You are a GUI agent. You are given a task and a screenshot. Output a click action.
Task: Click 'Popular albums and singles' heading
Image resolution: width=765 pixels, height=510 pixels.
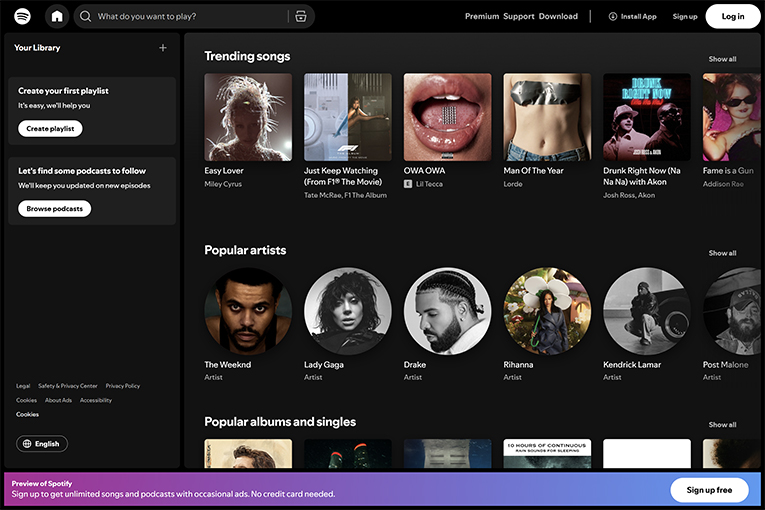coord(280,422)
